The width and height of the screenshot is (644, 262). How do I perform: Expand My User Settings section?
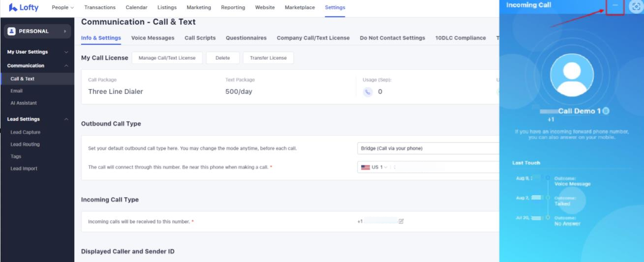point(66,52)
